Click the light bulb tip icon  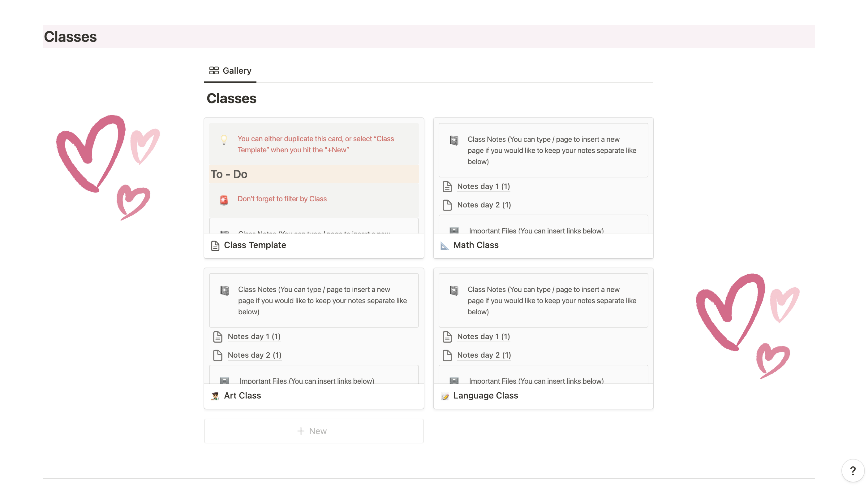(x=224, y=139)
